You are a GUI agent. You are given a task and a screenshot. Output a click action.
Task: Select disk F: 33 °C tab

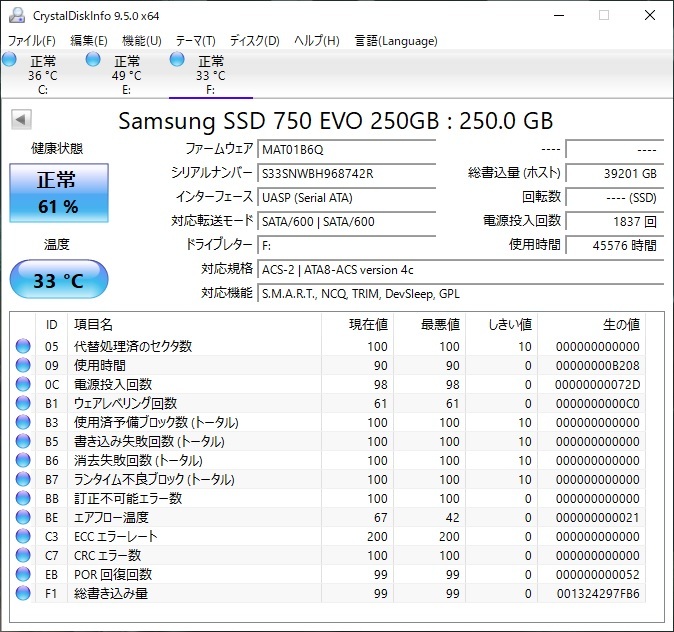click(x=211, y=74)
